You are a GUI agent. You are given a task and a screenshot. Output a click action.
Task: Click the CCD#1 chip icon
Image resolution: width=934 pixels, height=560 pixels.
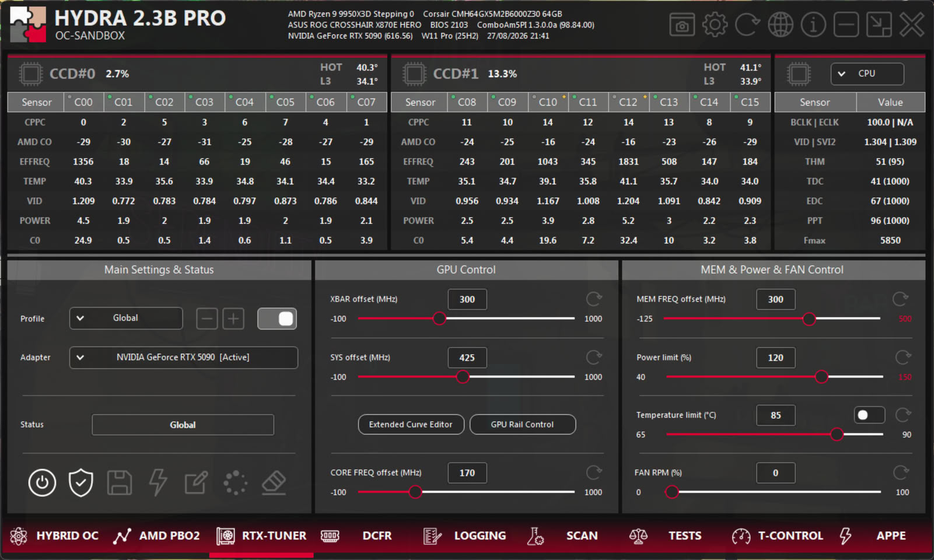click(x=414, y=74)
